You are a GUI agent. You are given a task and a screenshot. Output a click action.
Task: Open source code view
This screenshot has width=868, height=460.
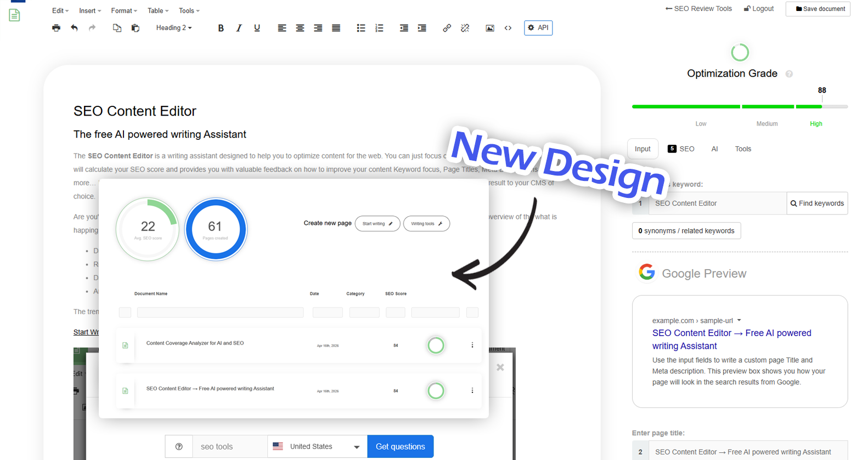(x=508, y=28)
